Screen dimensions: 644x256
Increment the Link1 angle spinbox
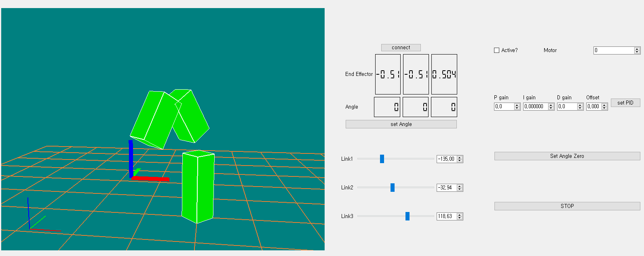[460, 157]
